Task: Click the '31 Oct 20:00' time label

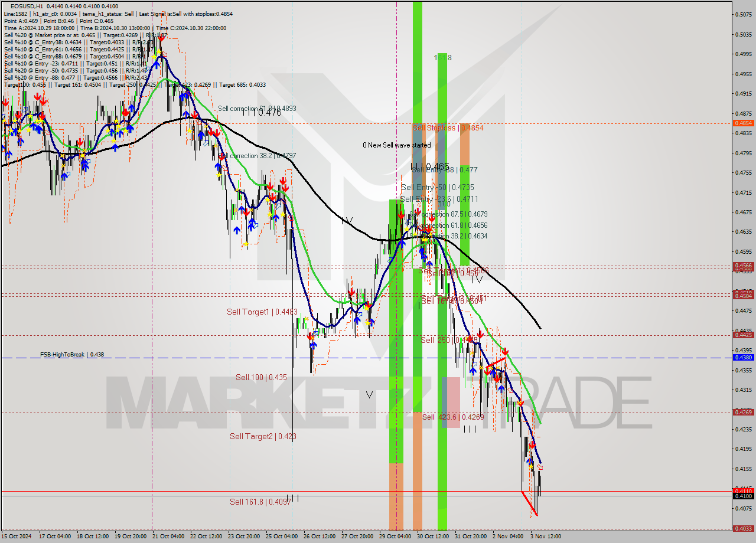Action: pyautogui.click(x=470, y=537)
